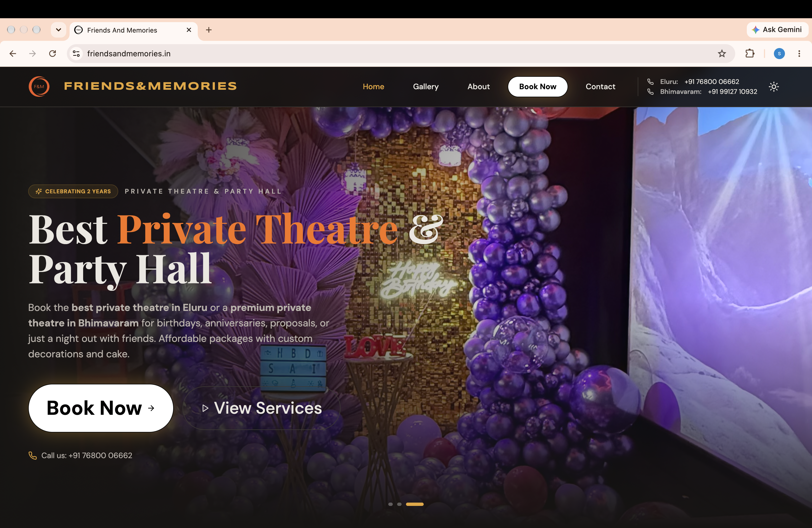Click the Call us +91 76800 06662 link

tap(87, 455)
